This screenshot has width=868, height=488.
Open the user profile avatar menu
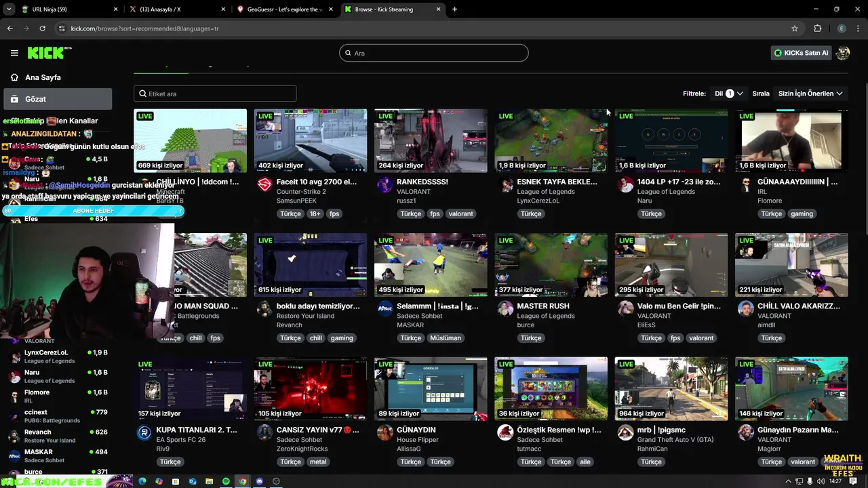tap(843, 53)
